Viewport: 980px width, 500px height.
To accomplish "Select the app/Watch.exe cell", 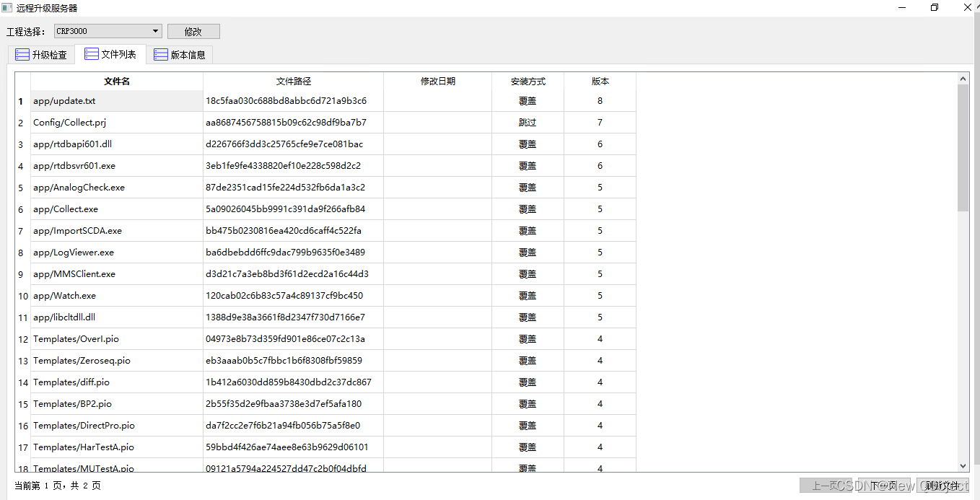I will click(x=117, y=296).
